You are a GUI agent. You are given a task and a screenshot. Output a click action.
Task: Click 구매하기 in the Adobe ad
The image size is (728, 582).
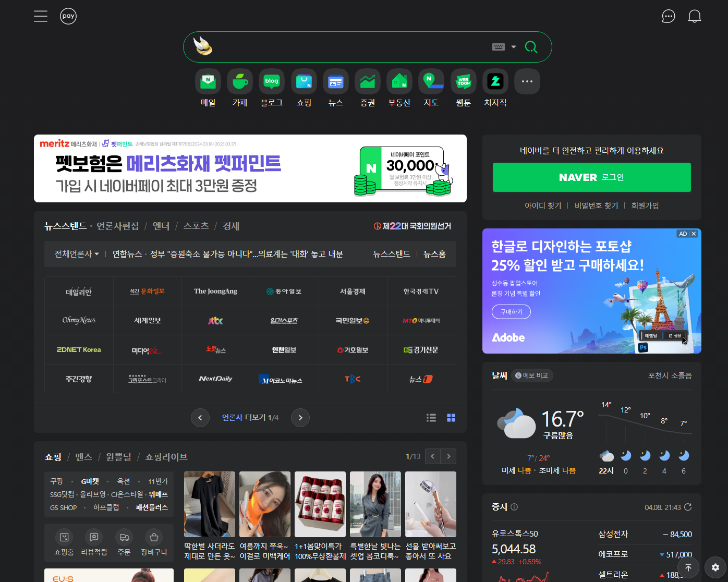pos(512,312)
